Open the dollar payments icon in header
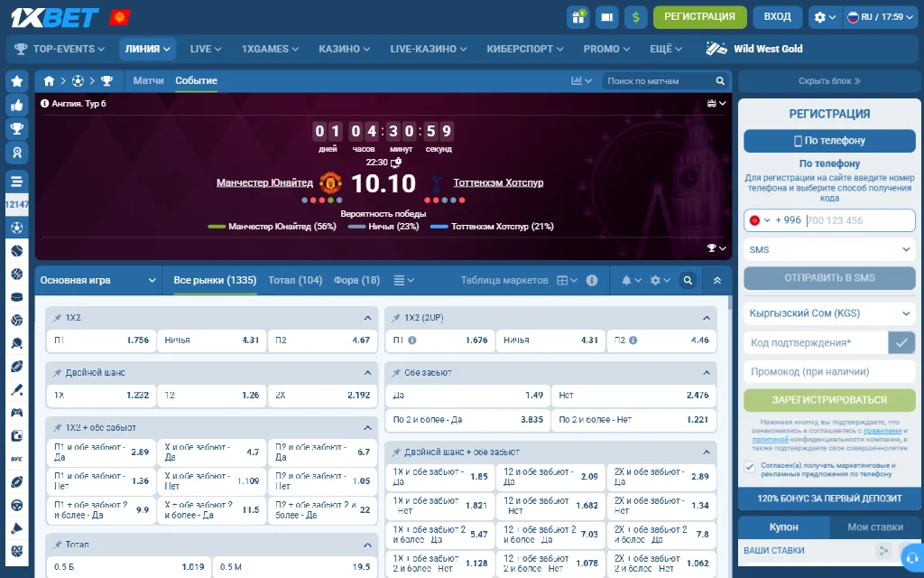The width and height of the screenshot is (924, 578). tap(635, 17)
